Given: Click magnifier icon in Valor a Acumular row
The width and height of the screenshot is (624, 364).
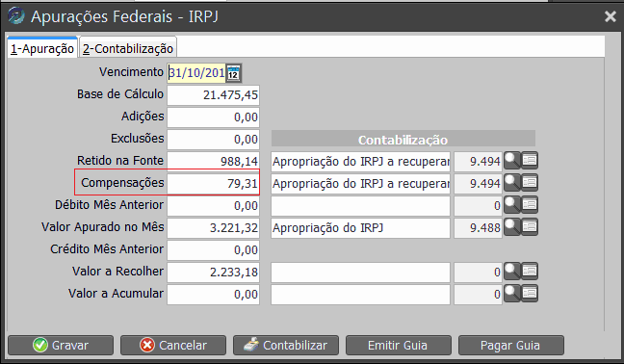Looking at the screenshot, I should [x=512, y=294].
